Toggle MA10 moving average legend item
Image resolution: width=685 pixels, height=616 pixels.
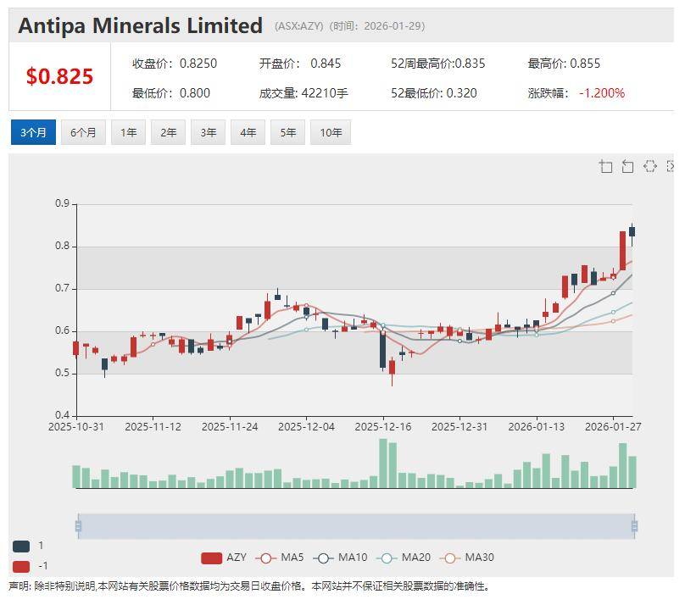point(340,558)
